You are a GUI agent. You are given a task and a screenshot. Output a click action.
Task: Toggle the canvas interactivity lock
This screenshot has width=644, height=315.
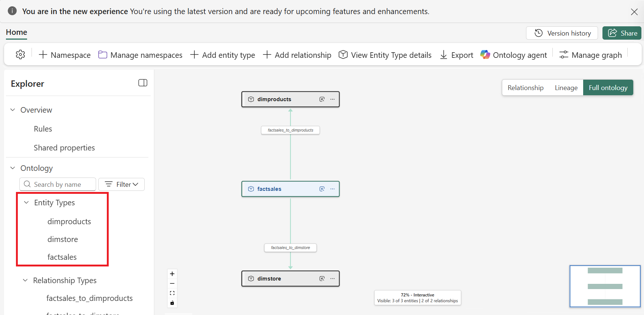pos(172,303)
